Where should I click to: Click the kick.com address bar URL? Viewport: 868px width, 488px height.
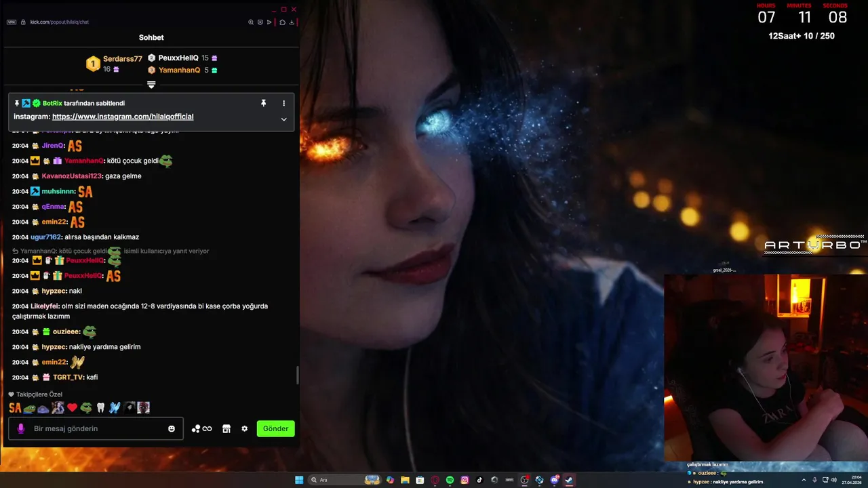tap(59, 22)
